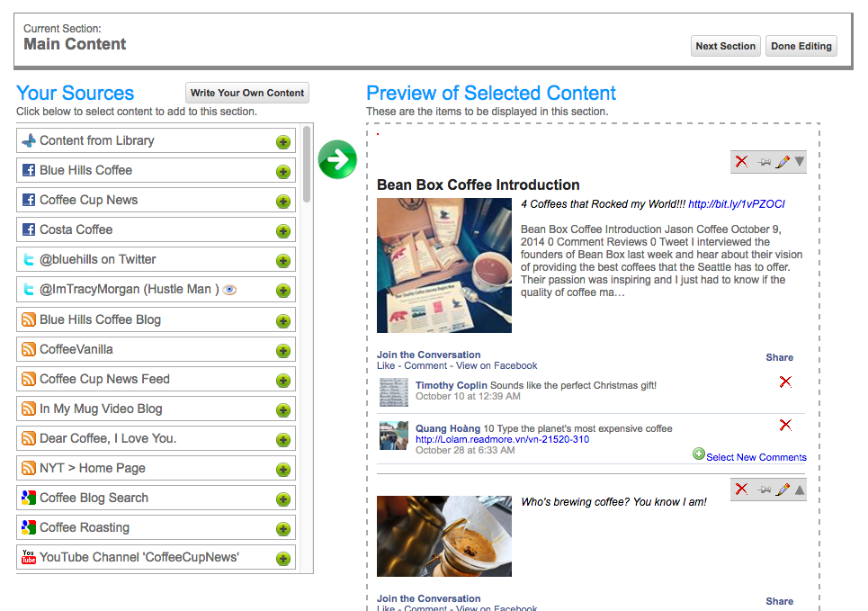This screenshot has width=868, height=611.
Task: Add NYT Home Page feed
Action: 282,470
